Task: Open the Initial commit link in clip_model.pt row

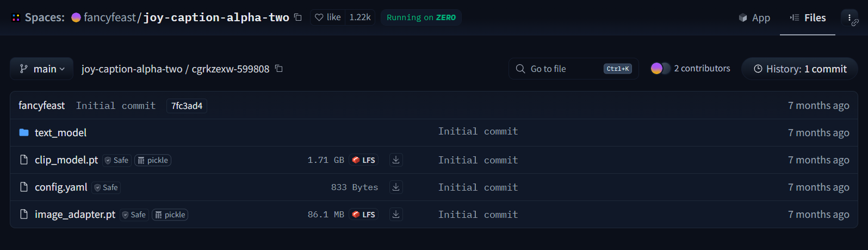Action: pos(478,160)
